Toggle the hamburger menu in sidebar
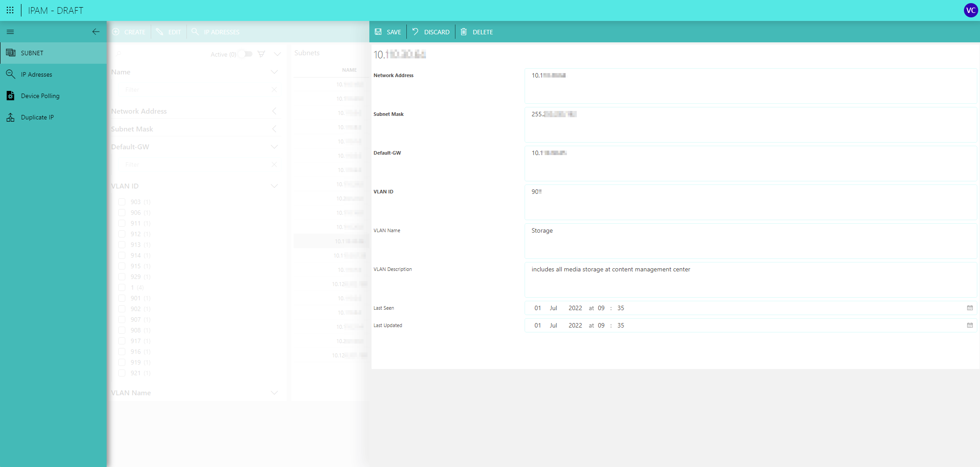This screenshot has width=980, height=467. pos(10,32)
